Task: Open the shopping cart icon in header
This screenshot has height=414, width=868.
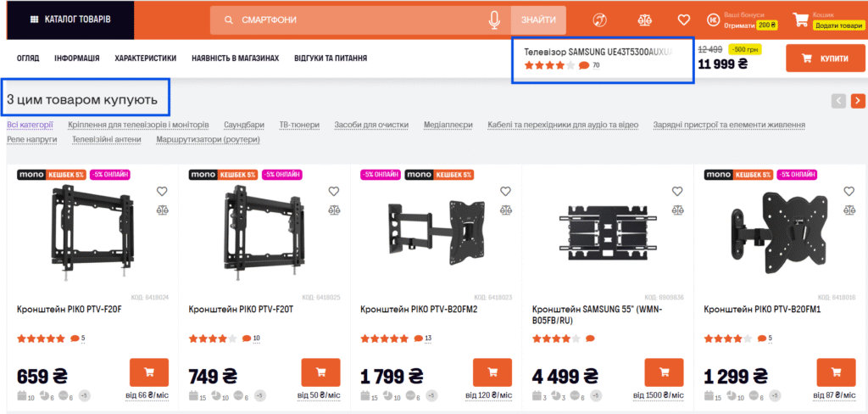Action: tap(799, 20)
